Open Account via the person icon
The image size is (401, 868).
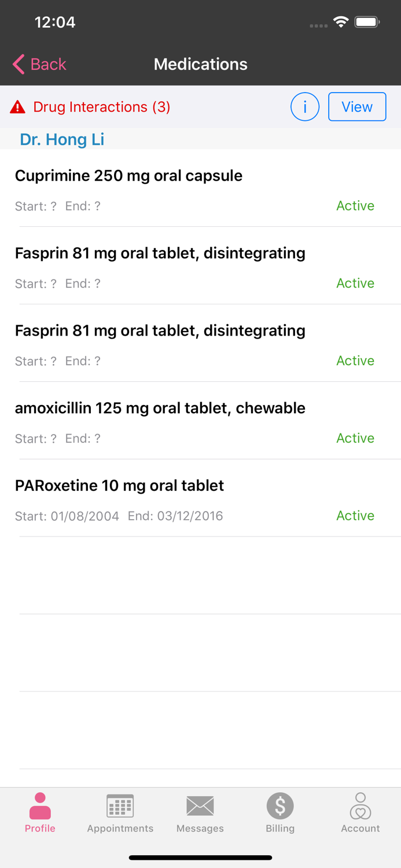[360, 805]
